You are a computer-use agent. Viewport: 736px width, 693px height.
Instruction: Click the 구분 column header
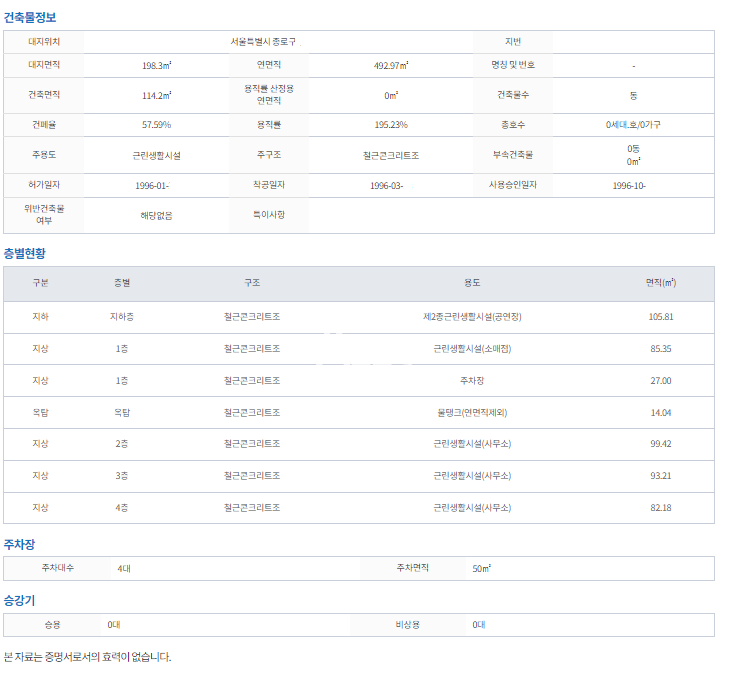coord(41,283)
